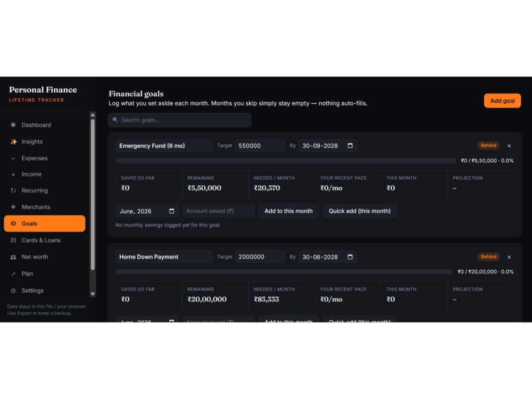Viewport: 532px width, 399px height.
Task: Edit the Emergency Fund (6 mo) name field
Action: tap(164, 146)
